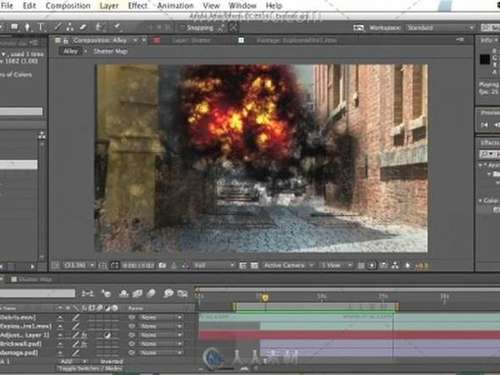The image size is (500, 375).
Task: Toggle effects switch on Brickwall.psd layer
Action: (x=84, y=344)
